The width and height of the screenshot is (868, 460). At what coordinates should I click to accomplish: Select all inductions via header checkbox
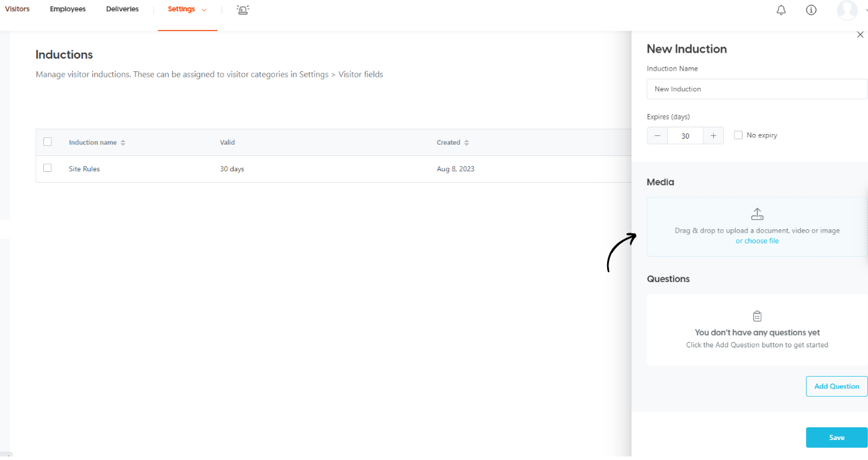pyautogui.click(x=47, y=141)
